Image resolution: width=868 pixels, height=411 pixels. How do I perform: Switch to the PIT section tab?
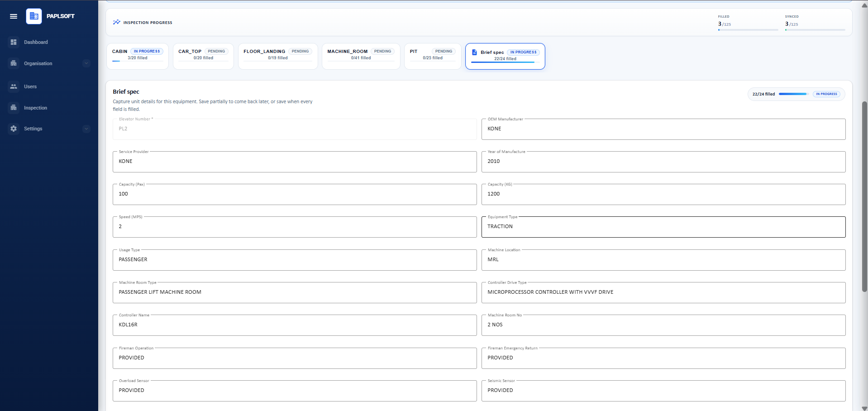[433, 56]
